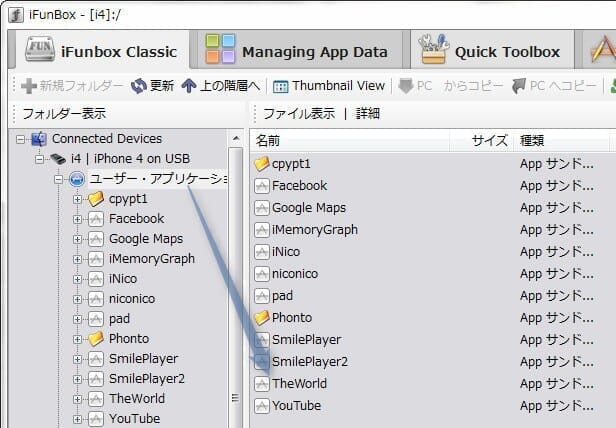This screenshot has width=616, height=428.
Task: Select the YouTube app icon in file list
Action: pyautogui.click(x=262, y=406)
